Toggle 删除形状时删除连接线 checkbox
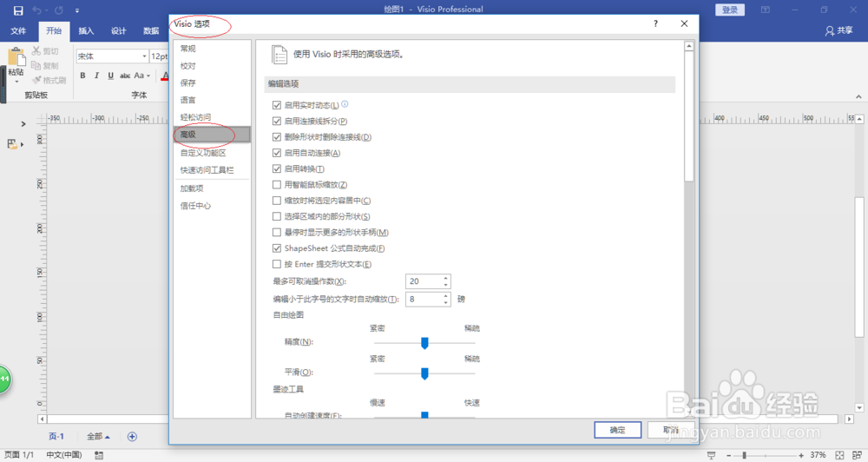 point(277,137)
